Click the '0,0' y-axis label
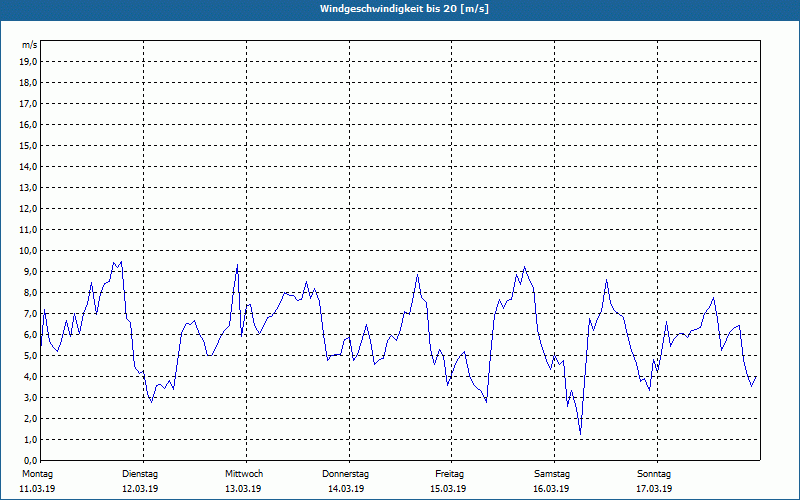The width and height of the screenshot is (800, 500). point(30,460)
